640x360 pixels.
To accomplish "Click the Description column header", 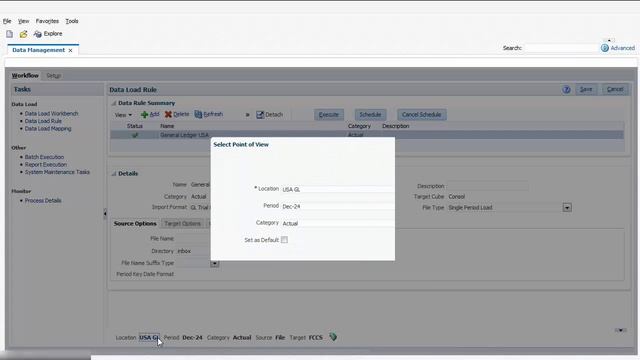I will pos(396,126).
